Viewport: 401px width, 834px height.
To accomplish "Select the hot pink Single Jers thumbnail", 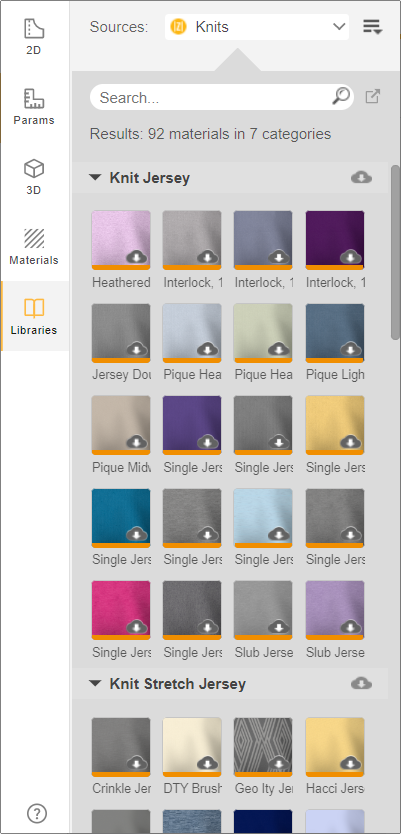I will pos(121,611).
